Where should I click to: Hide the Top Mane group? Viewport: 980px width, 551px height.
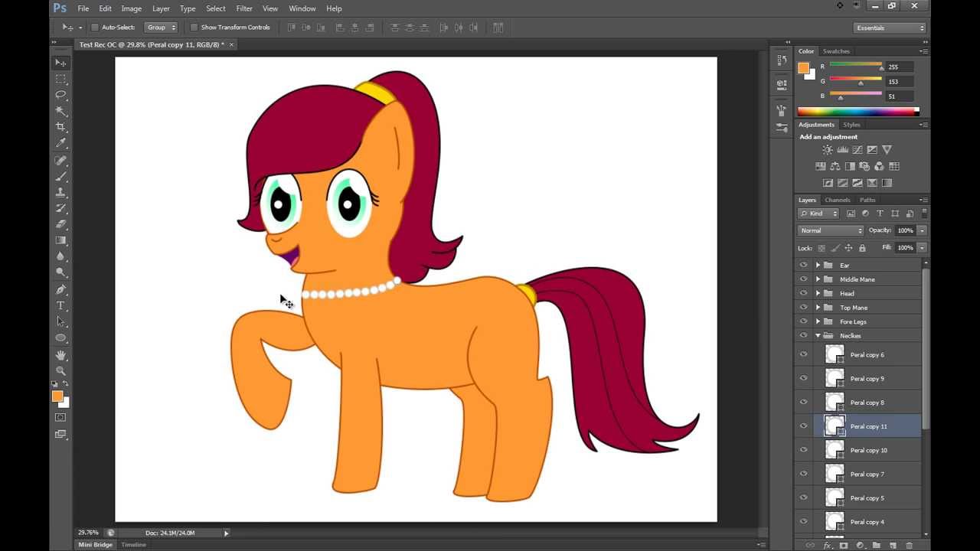[803, 308]
